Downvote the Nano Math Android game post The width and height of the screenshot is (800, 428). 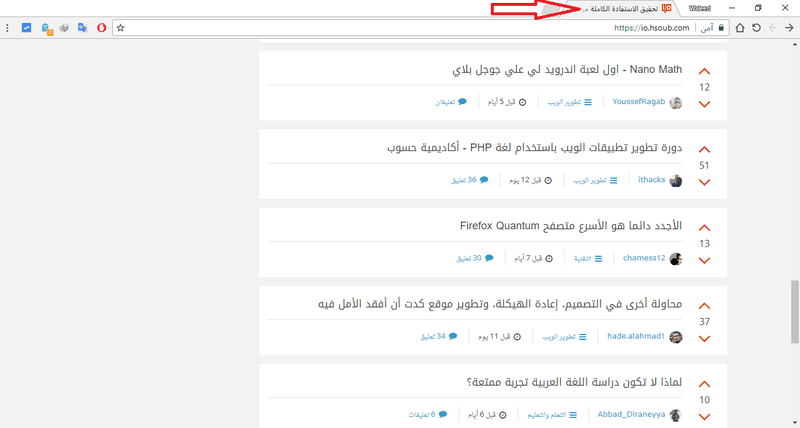(704, 104)
